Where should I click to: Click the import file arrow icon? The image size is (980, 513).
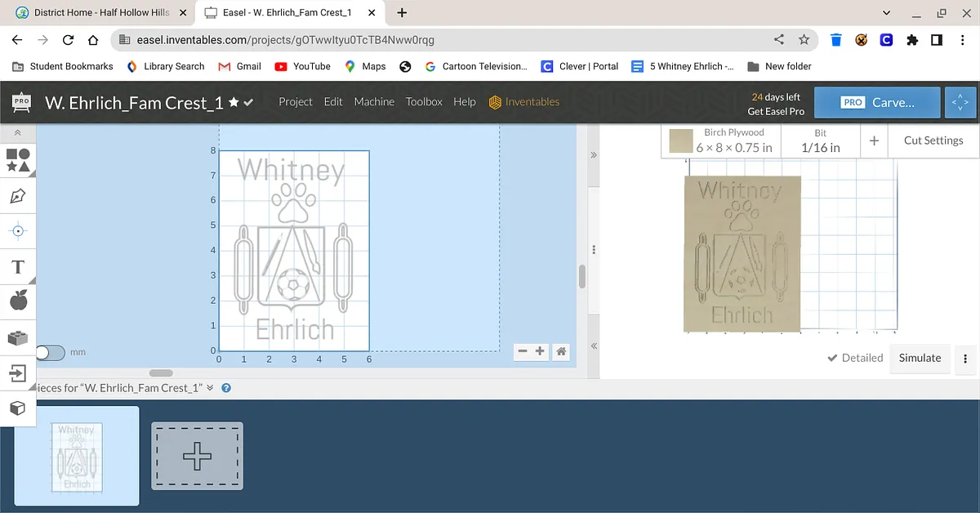point(18,373)
